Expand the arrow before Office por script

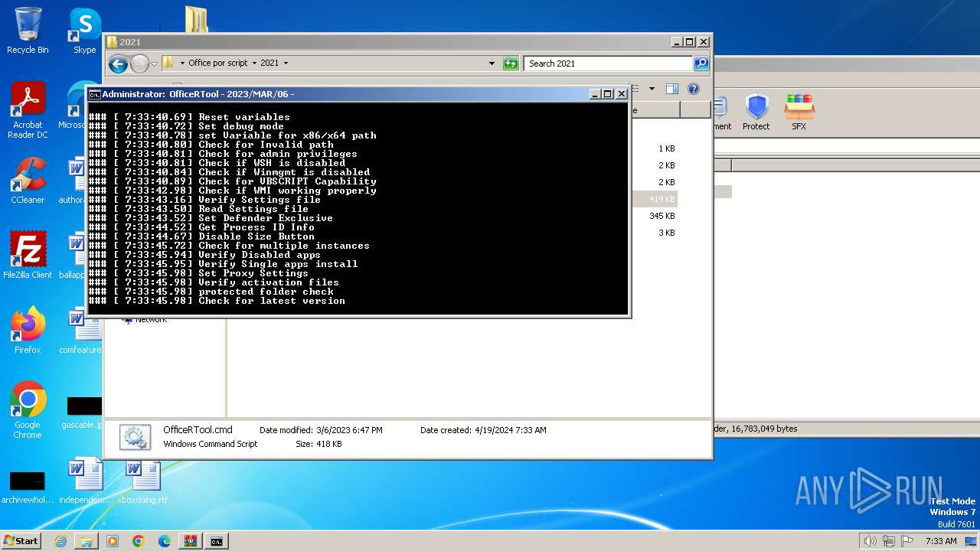182,64
